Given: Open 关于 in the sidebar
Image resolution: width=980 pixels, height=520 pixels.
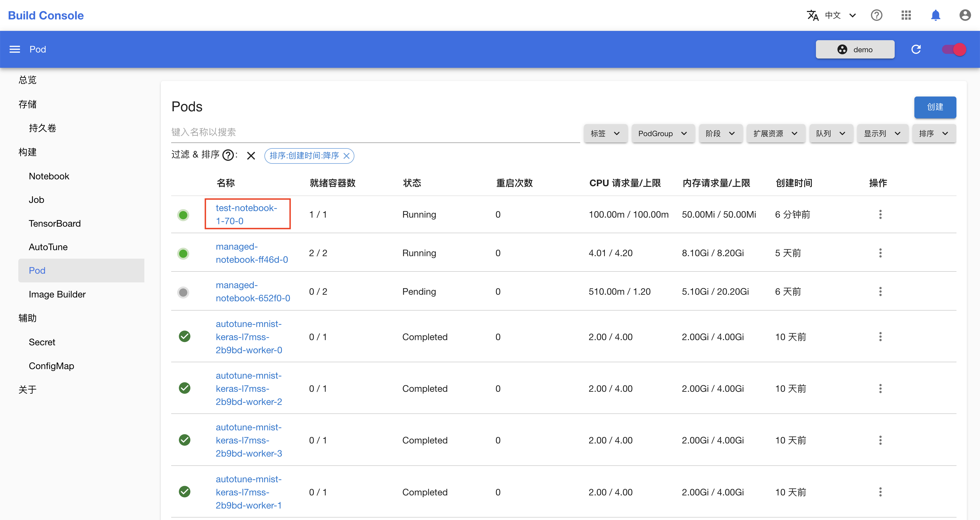Looking at the screenshot, I should pyautogui.click(x=27, y=390).
